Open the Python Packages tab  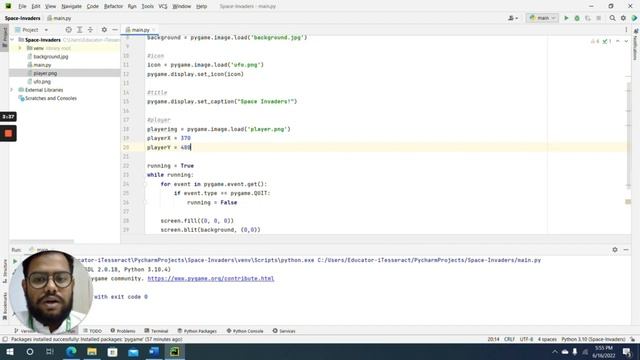(197, 331)
